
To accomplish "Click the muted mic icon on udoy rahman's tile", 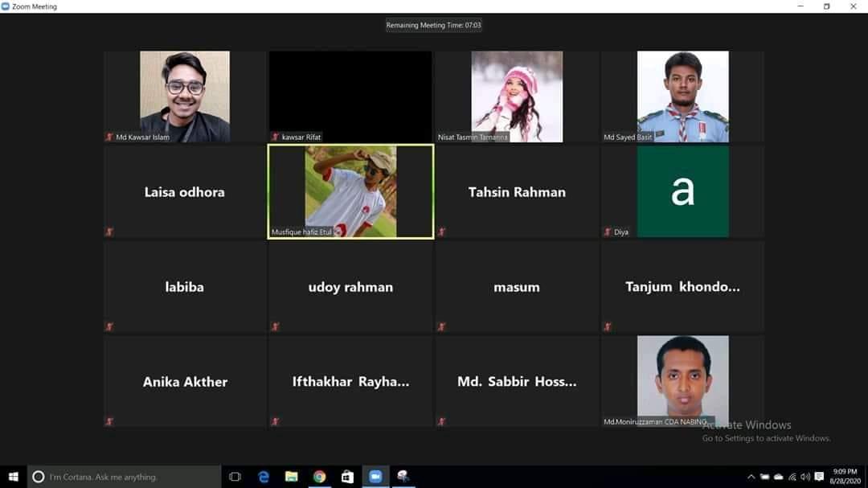I will 276,326.
